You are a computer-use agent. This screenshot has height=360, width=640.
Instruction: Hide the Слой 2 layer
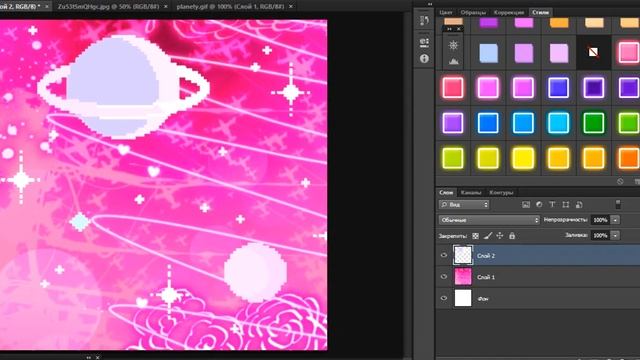444,256
